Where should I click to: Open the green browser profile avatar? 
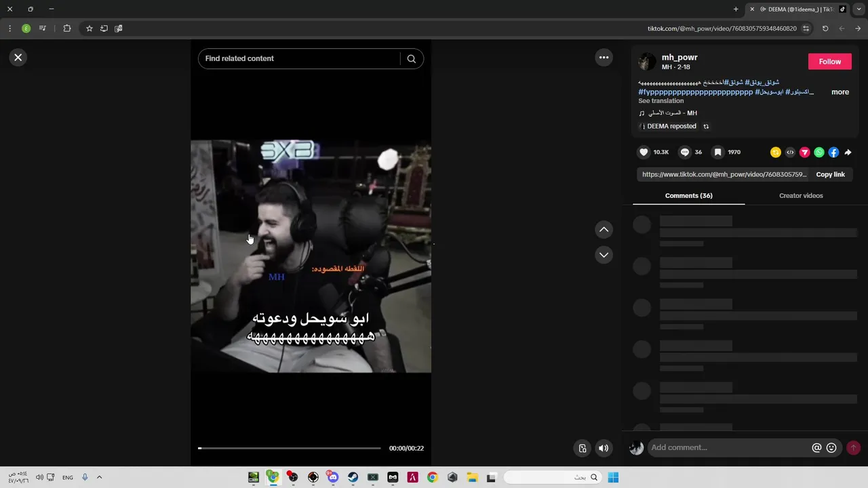(x=26, y=28)
